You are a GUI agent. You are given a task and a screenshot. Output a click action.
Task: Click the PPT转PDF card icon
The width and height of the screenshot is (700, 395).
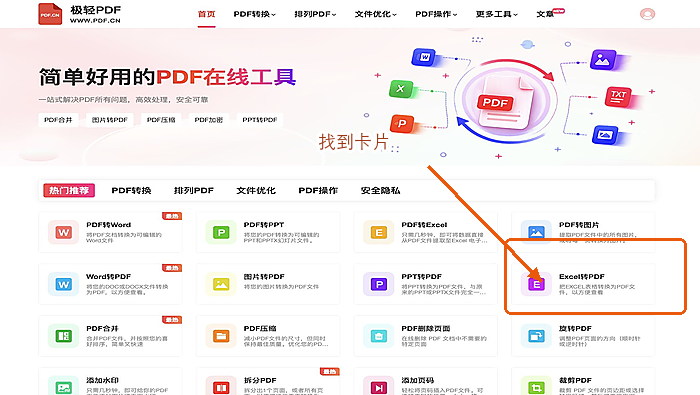click(379, 284)
